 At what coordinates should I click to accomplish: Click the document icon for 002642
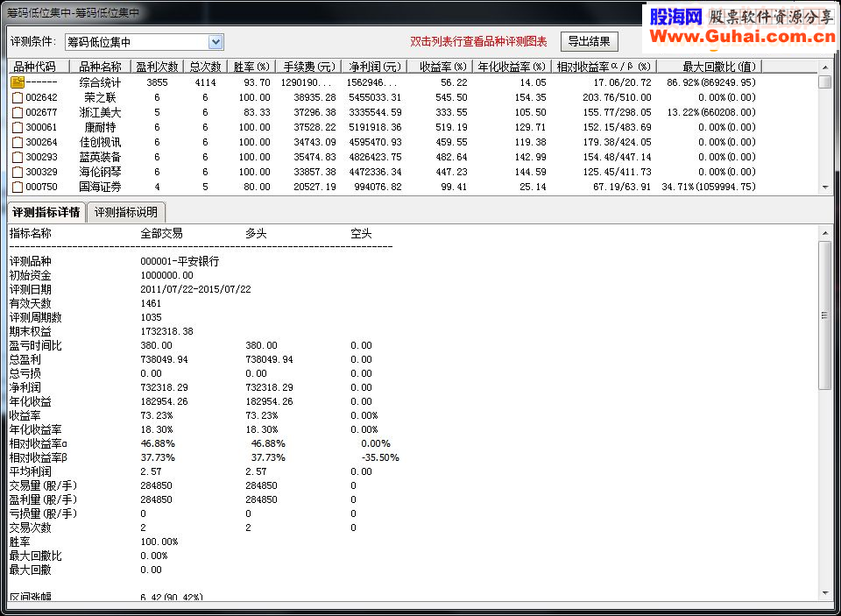click(18, 97)
